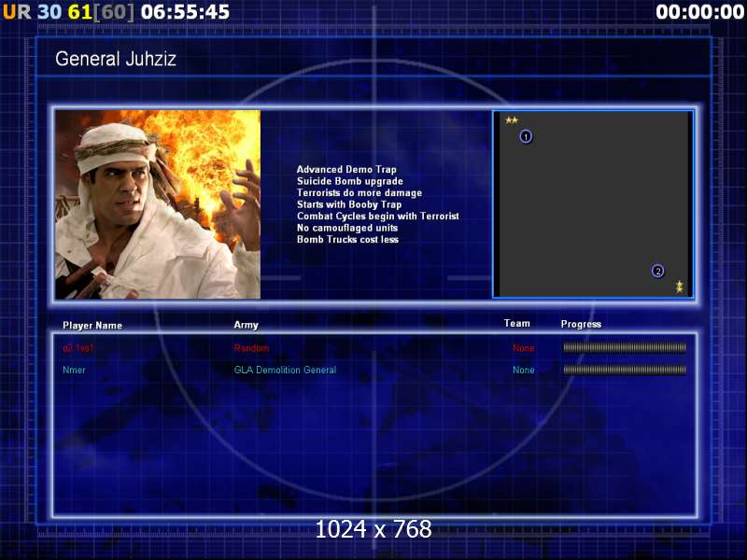The image size is (747, 560).
Task: Click 'Combat Cycles begin with Terrorist' text
Action: coord(378,217)
